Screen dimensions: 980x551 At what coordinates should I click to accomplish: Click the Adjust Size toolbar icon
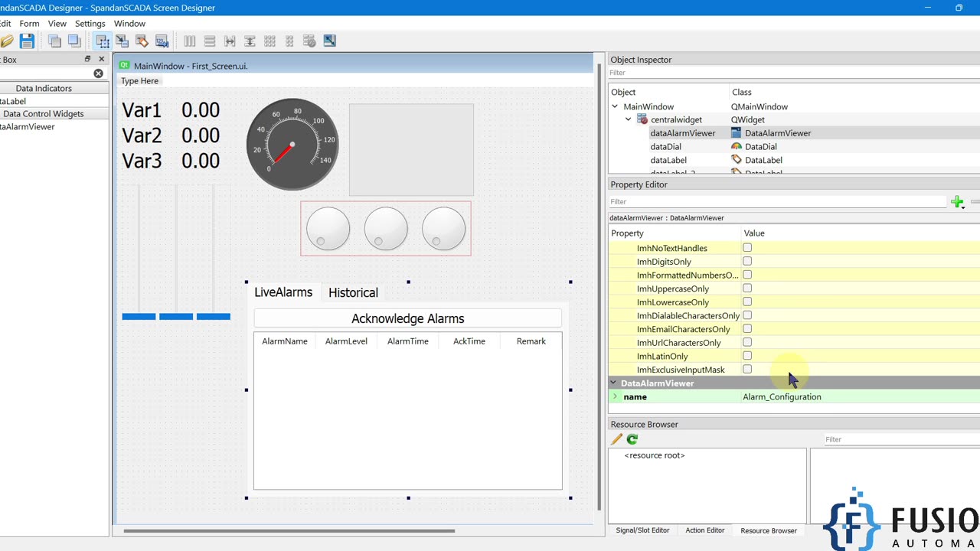coord(329,41)
